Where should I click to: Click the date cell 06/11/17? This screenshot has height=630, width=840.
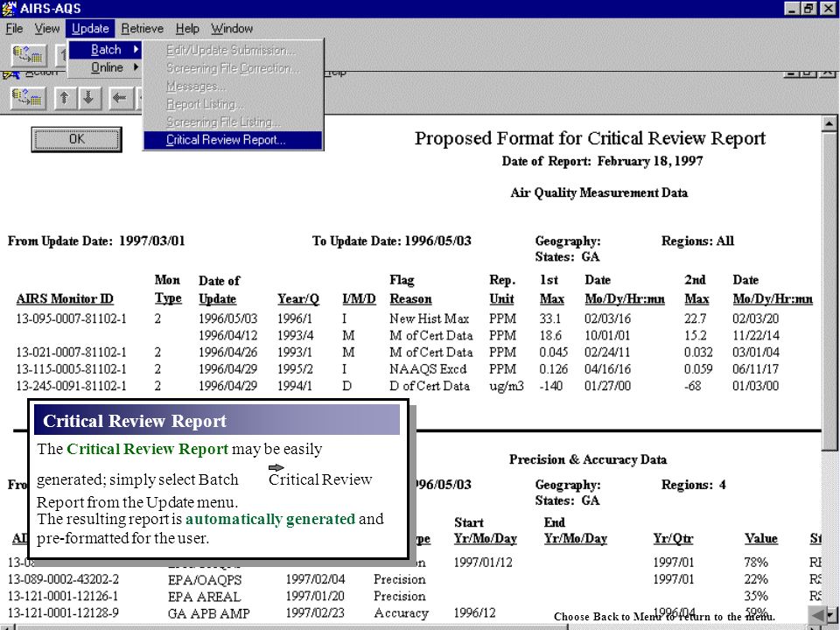756,369
